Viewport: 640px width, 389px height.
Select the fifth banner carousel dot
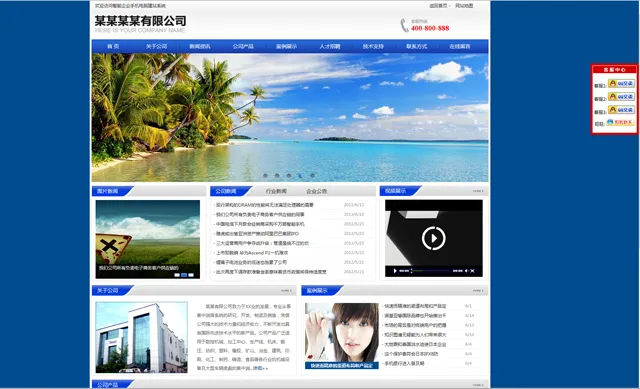[312, 176]
